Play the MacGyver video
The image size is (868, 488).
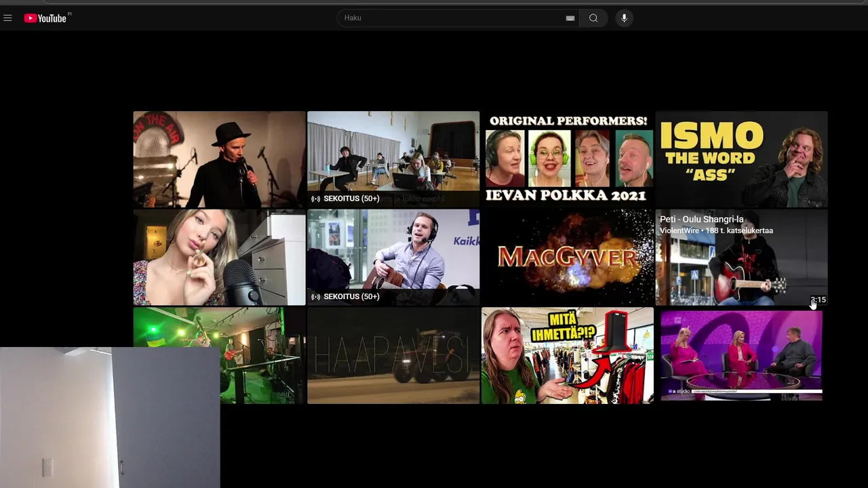568,258
